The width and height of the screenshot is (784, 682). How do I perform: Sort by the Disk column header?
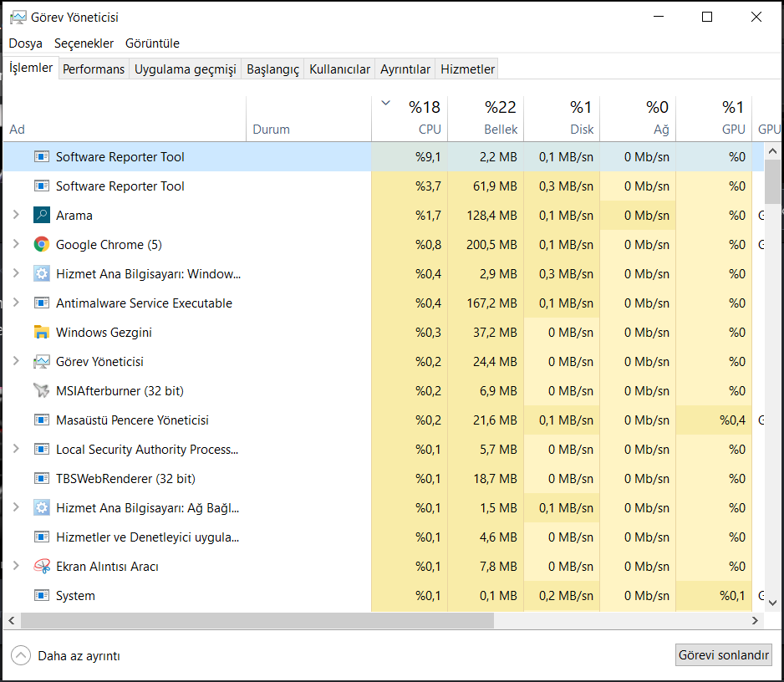point(562,119)
